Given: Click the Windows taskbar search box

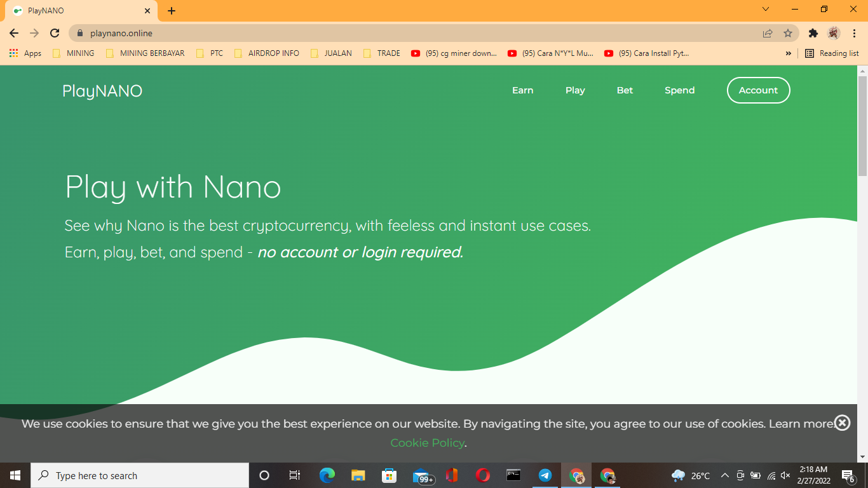Looking at the screenshot, I should coord(140,475).
